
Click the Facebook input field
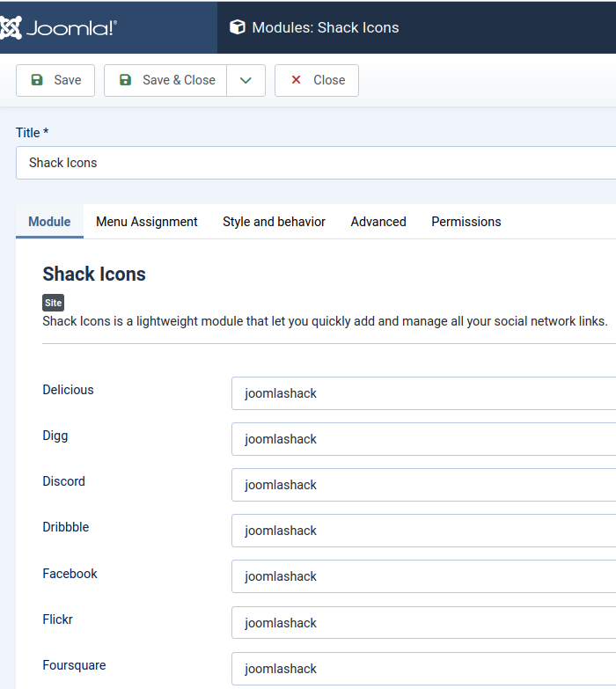[x=423, y=576]
